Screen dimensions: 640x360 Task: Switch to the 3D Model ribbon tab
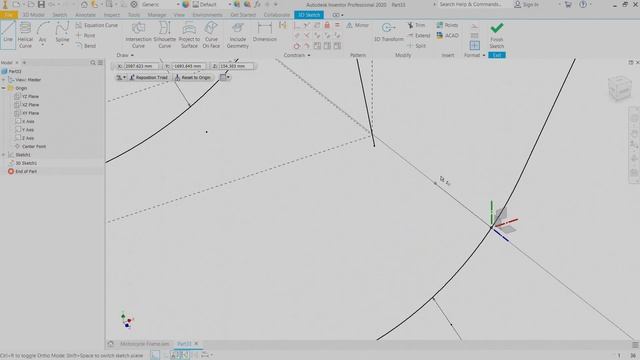click(34, 15)
